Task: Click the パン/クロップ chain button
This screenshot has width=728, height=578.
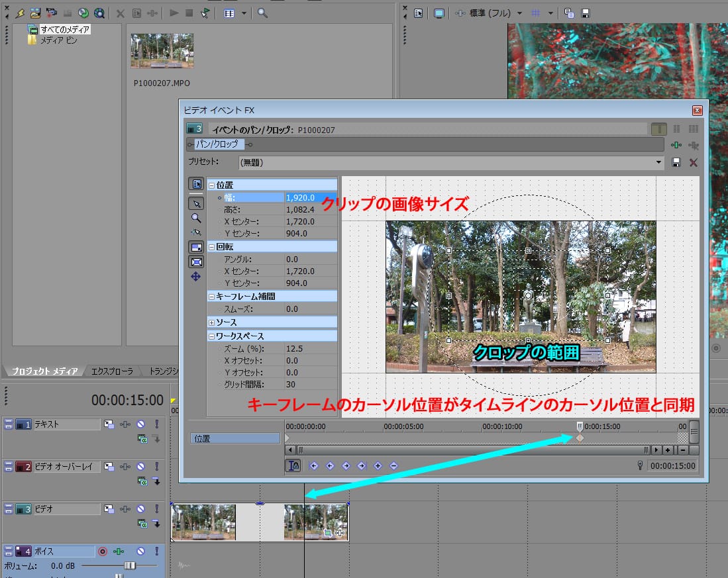Action: tap(220, 144)
